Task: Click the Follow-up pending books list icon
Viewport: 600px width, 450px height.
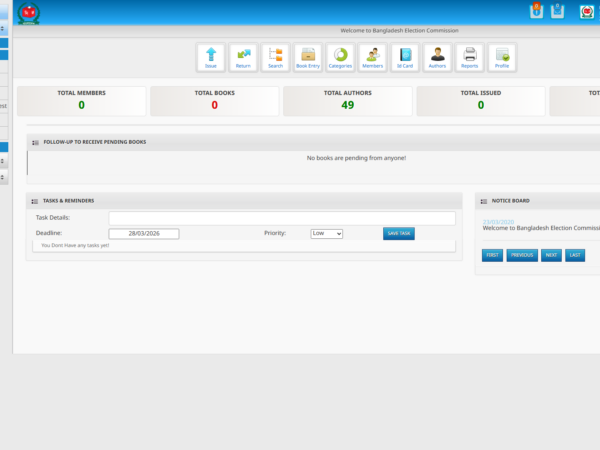Action: click(35, 142)
